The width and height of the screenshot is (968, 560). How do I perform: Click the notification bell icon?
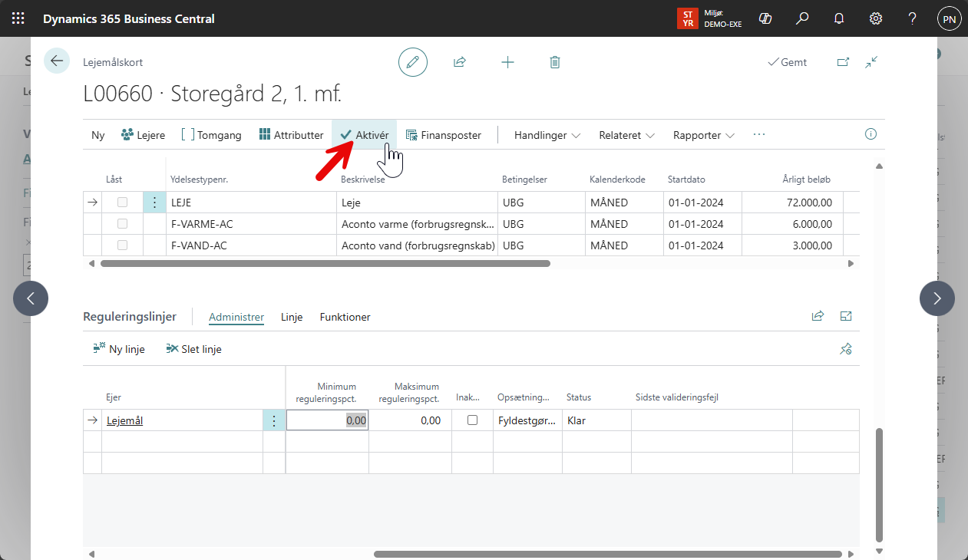(839, 18)
